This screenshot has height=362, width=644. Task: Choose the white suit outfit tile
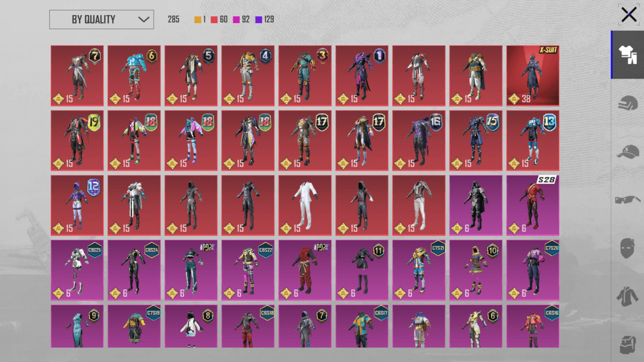(x=305, y=205)
